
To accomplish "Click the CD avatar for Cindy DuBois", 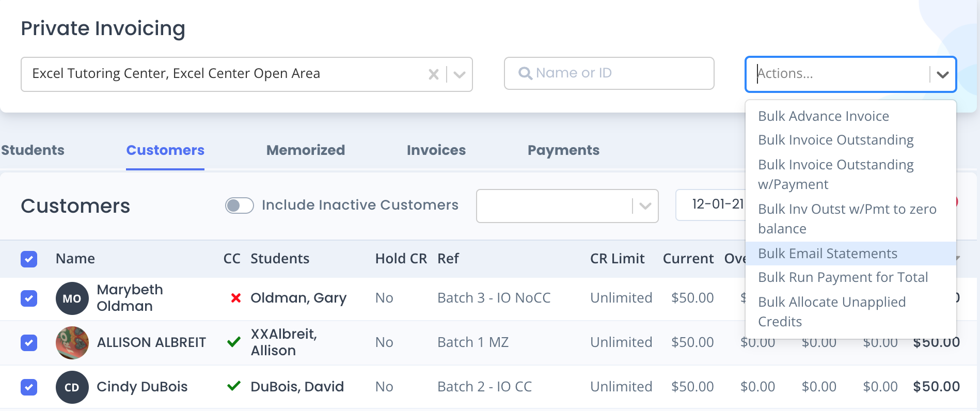I will click(x=72, y=387).
